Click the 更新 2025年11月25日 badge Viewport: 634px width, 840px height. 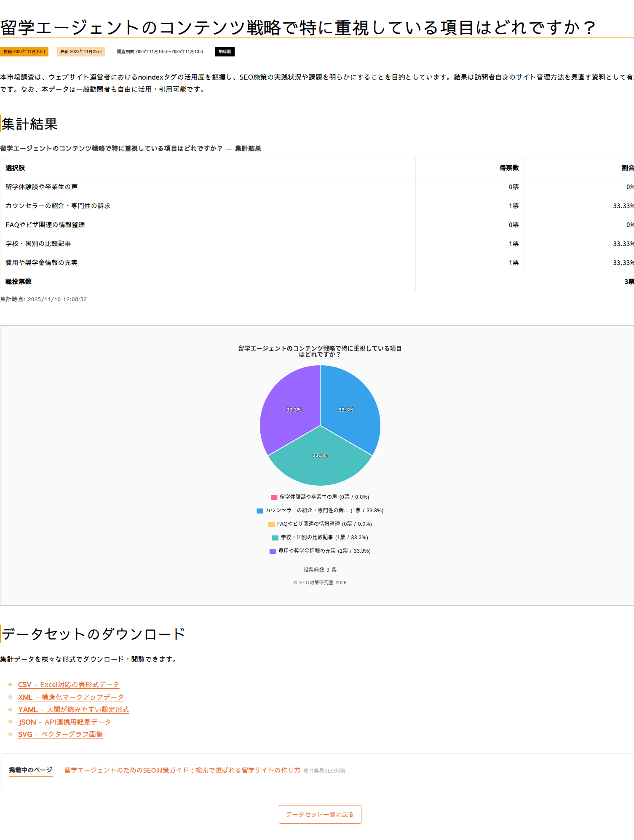[81, 51]
